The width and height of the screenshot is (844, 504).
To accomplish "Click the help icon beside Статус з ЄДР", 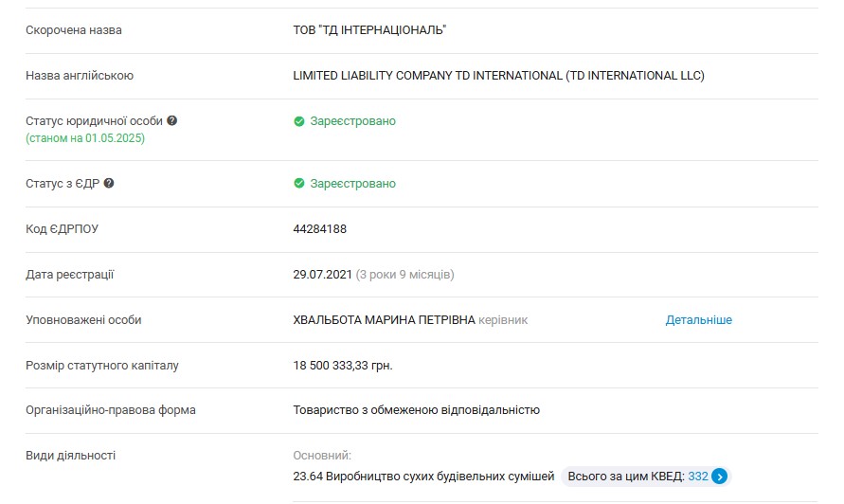I will [109, 183].
